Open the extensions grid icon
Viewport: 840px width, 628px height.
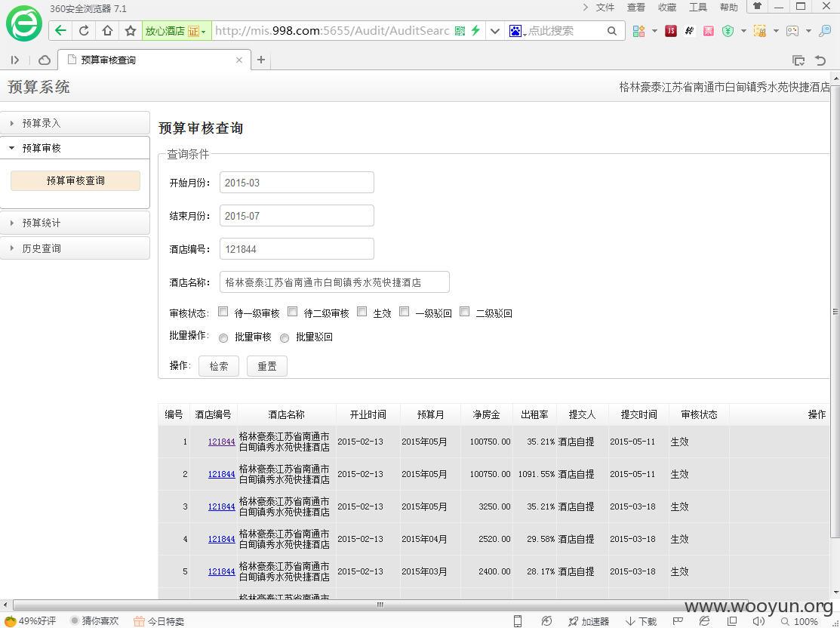[x=638, y=31]
